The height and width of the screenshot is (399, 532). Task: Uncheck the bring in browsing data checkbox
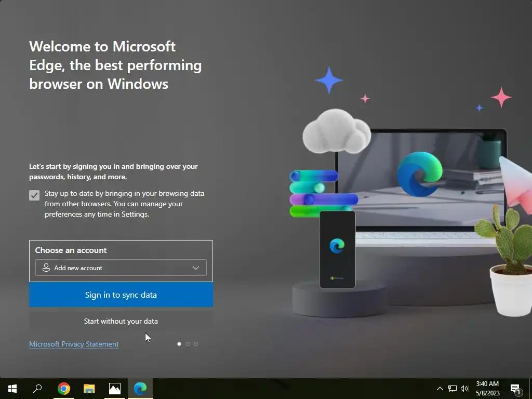34,195
